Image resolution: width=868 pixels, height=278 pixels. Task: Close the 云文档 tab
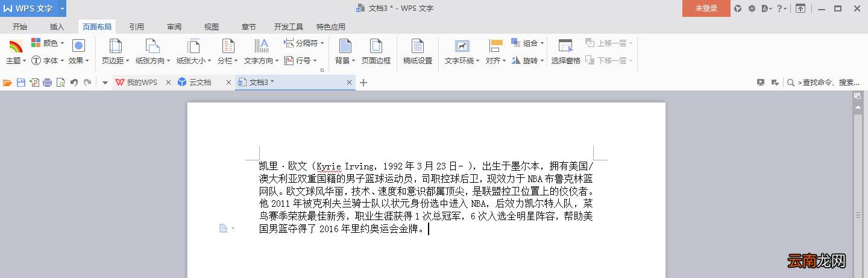228,83
